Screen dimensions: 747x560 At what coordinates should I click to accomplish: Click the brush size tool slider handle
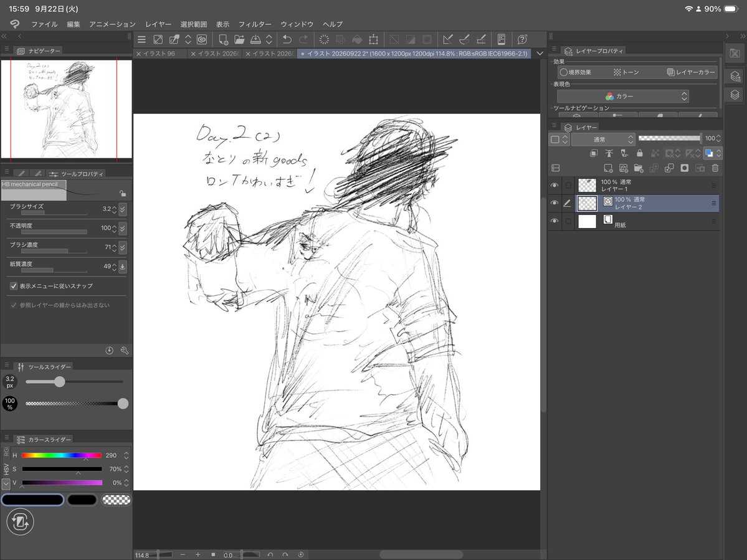point(60,381)
